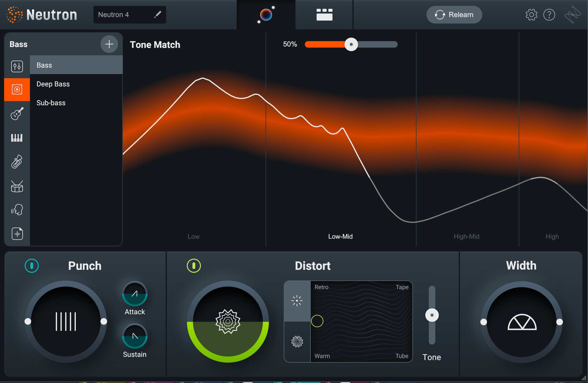Click the Relearn button
Image resolution: width=588 pixels, height=383 pixels.
click(x=454, y=15)
